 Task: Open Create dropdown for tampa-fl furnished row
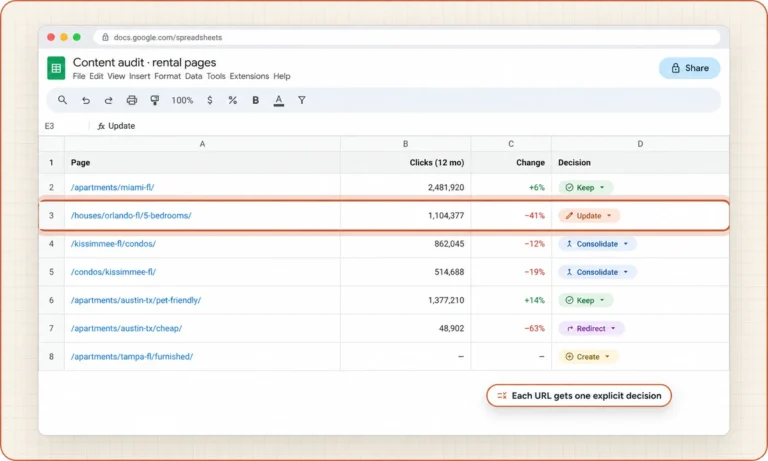click(x=588, y=357)
